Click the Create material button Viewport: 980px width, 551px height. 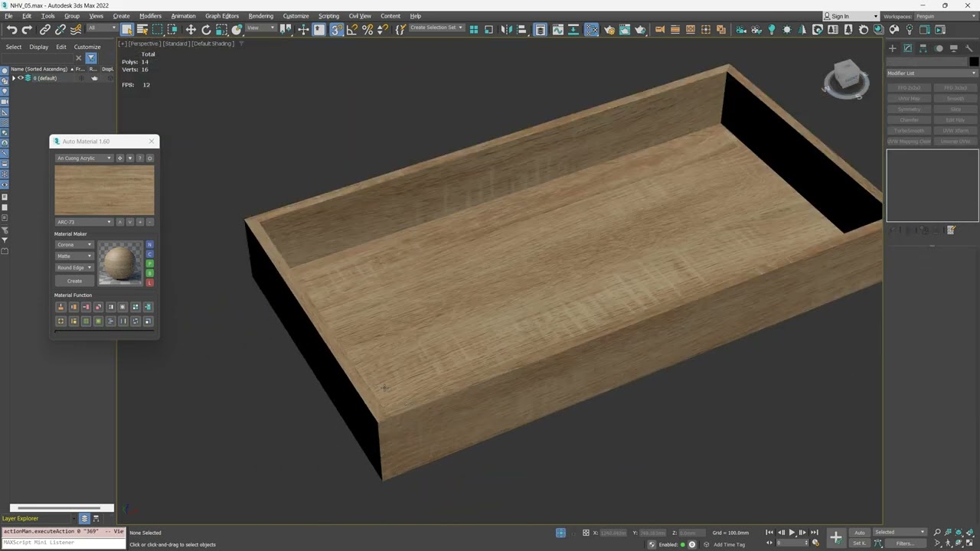[74, 281]
